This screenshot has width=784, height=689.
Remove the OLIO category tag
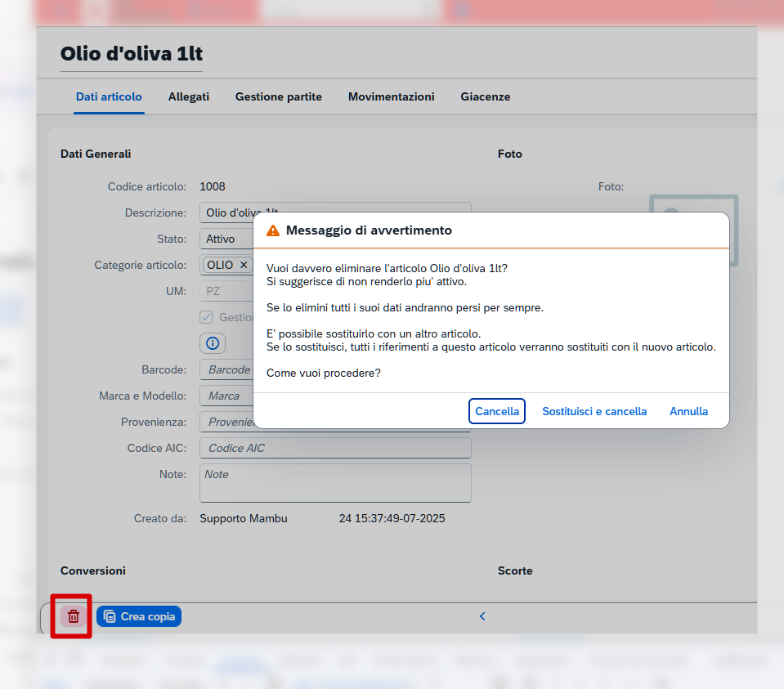tap(244, 265)
